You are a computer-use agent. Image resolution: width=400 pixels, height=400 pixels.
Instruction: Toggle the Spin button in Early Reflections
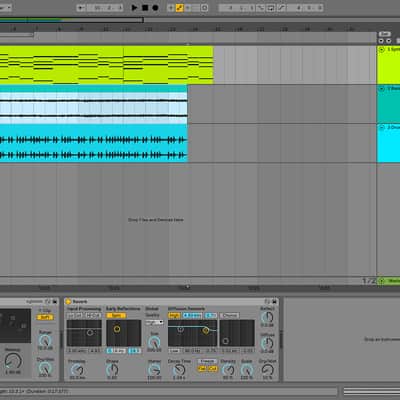coord(116,315)
